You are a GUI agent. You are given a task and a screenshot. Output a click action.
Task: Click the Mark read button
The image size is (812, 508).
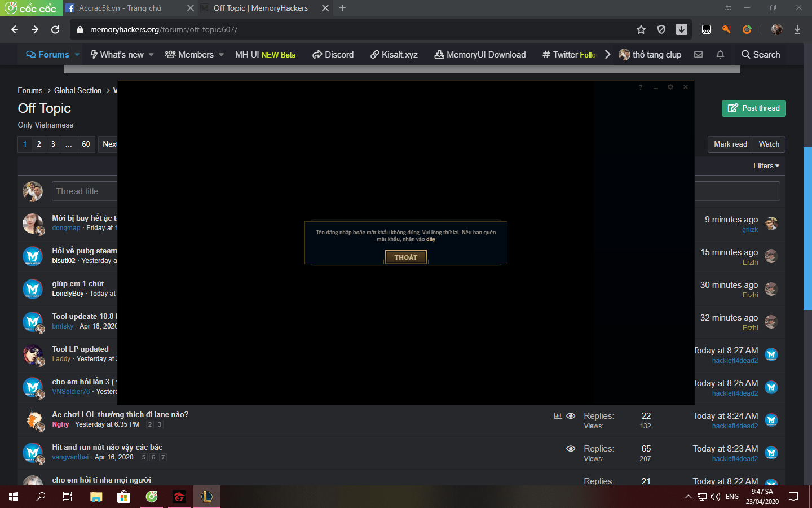point(730,144)
